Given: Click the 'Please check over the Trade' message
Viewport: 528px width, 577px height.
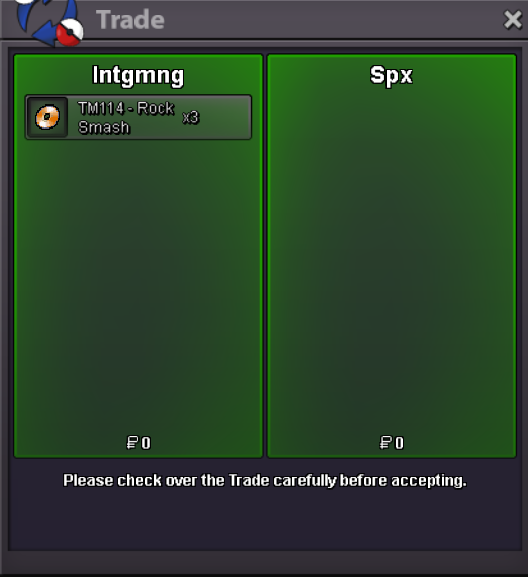Looking at the screenshot, I should (x=265, y=481).
